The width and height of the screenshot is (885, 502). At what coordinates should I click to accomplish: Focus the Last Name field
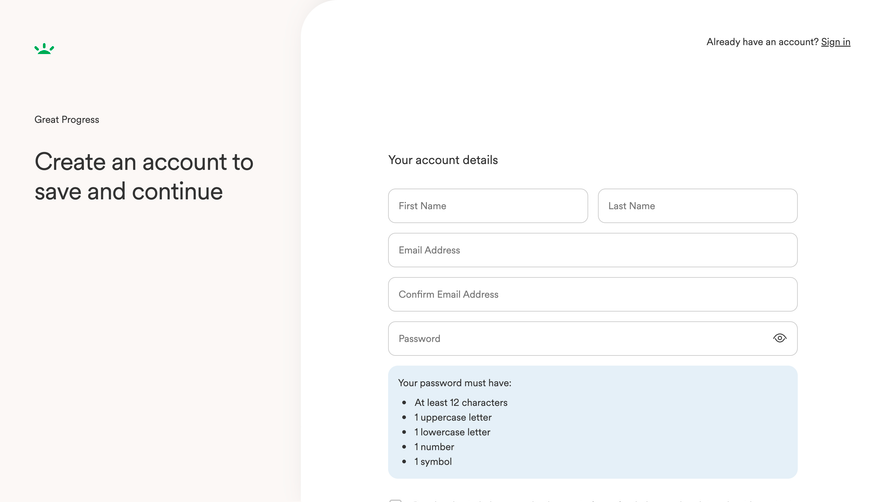coord(698,206)
